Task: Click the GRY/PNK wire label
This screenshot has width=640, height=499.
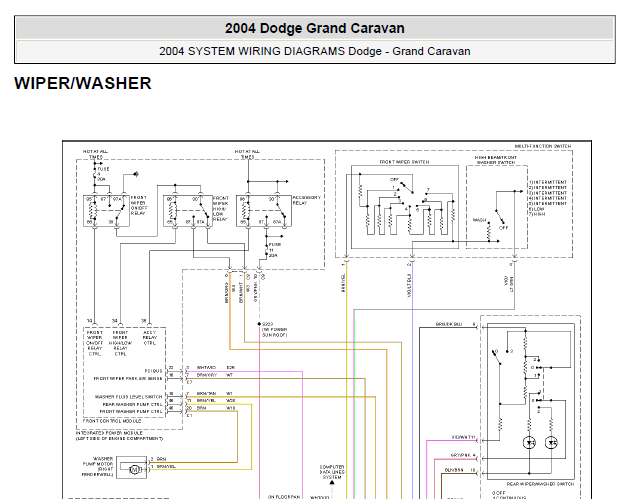Action: (x=461, y=455)
